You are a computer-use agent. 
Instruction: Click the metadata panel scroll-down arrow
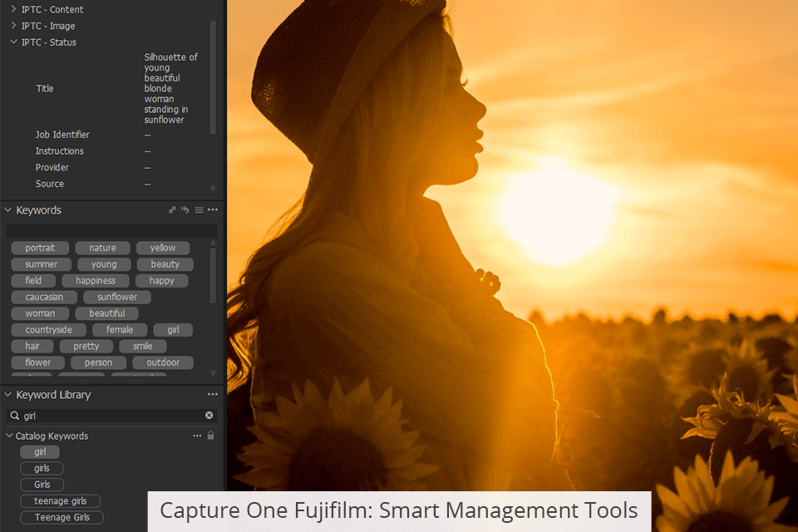coord(213,189)
